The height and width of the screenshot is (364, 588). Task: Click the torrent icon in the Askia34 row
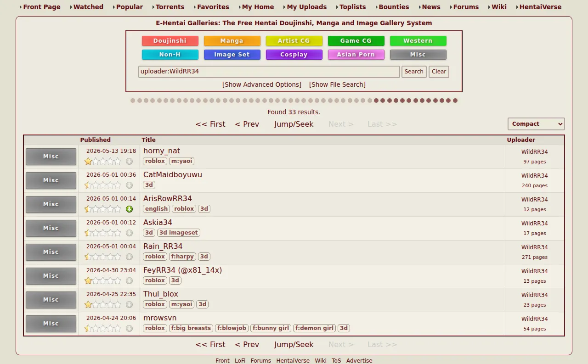click(130, 233)
